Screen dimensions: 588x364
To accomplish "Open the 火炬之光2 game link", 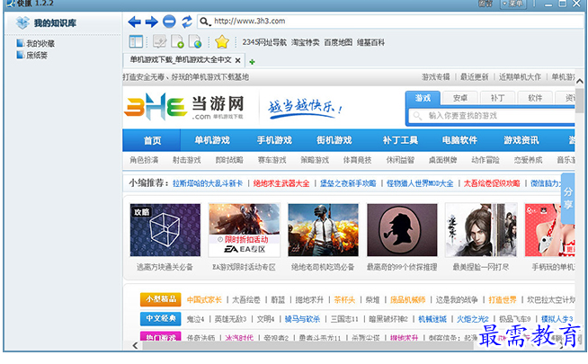I will (473, 319).
